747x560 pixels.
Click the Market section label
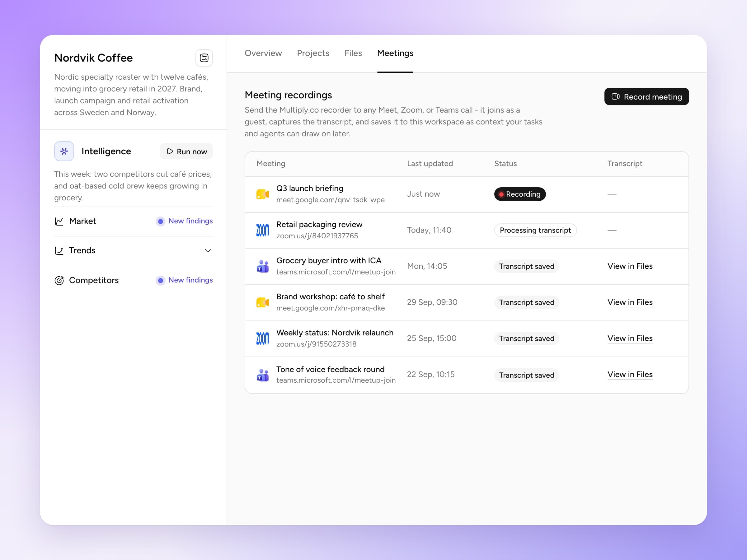(82, 222)
